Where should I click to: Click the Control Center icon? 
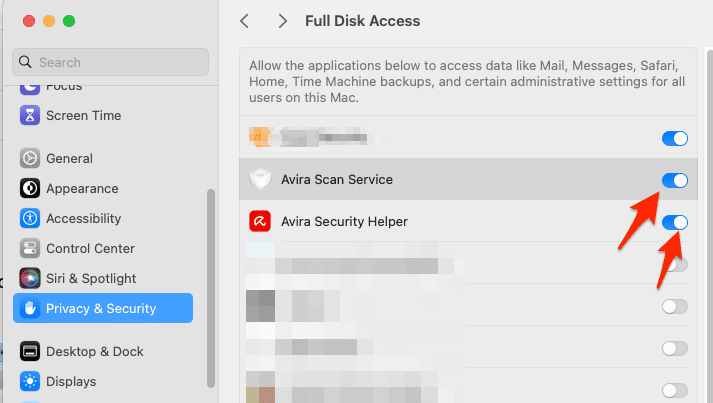[x=30, y=248]
